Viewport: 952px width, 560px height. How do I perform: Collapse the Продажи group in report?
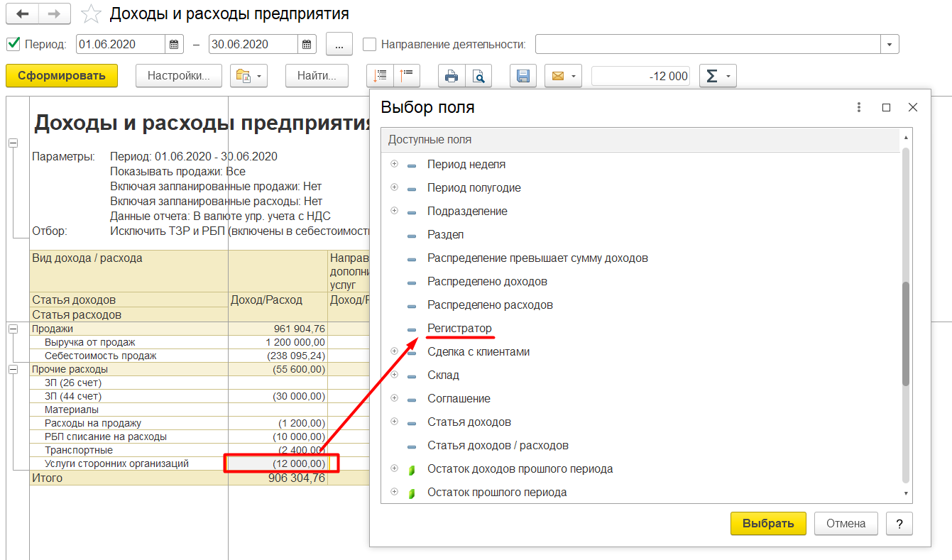pos(13,329)
